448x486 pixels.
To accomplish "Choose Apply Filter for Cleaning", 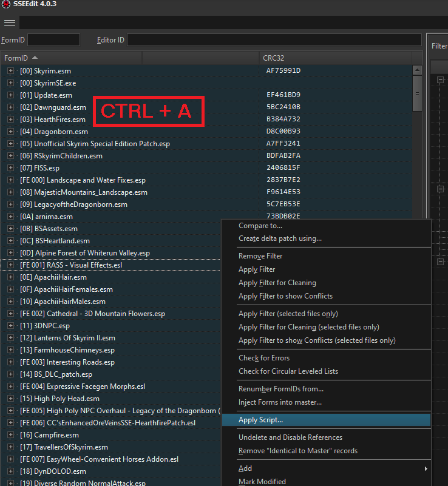I will [x=327, y=283].
